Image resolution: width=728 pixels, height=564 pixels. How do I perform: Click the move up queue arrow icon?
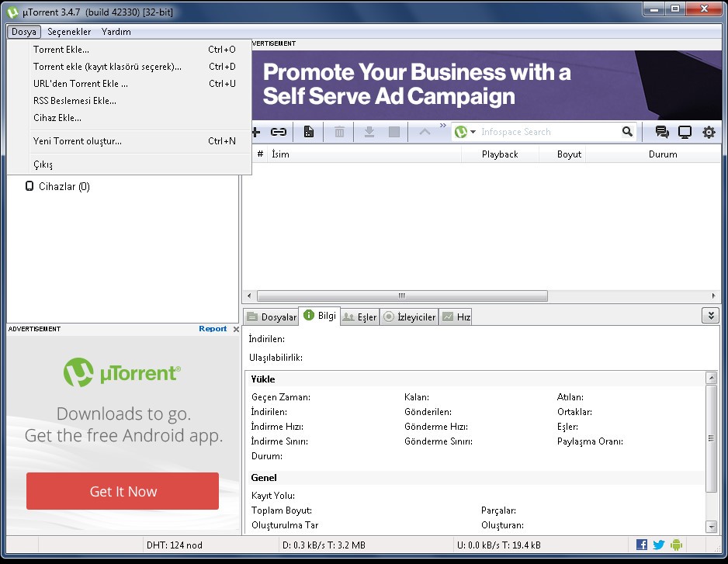[425, 132]
